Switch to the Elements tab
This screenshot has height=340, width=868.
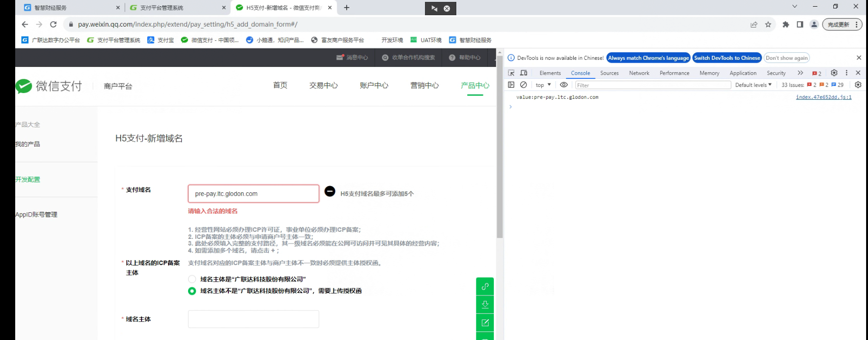point(550,73)
